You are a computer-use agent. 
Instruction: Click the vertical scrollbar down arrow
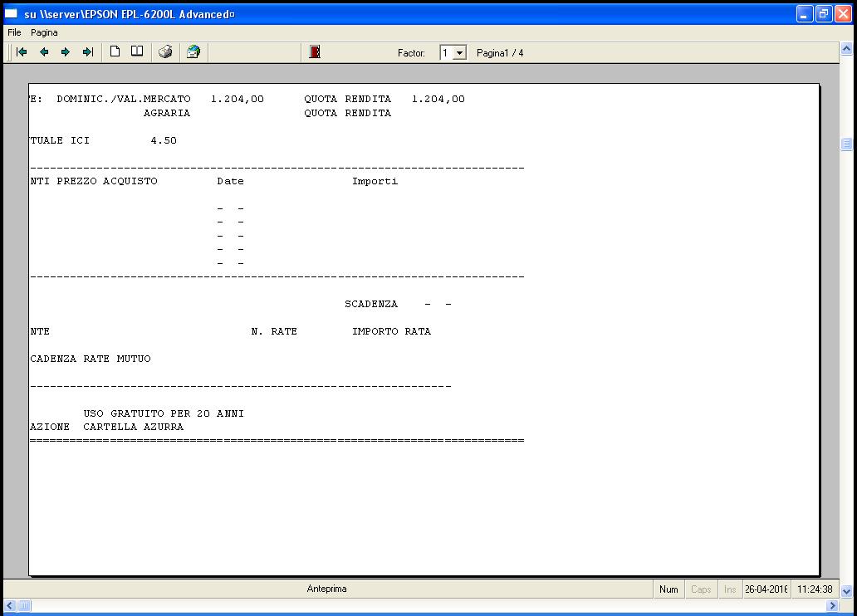(x=846, y=591)
